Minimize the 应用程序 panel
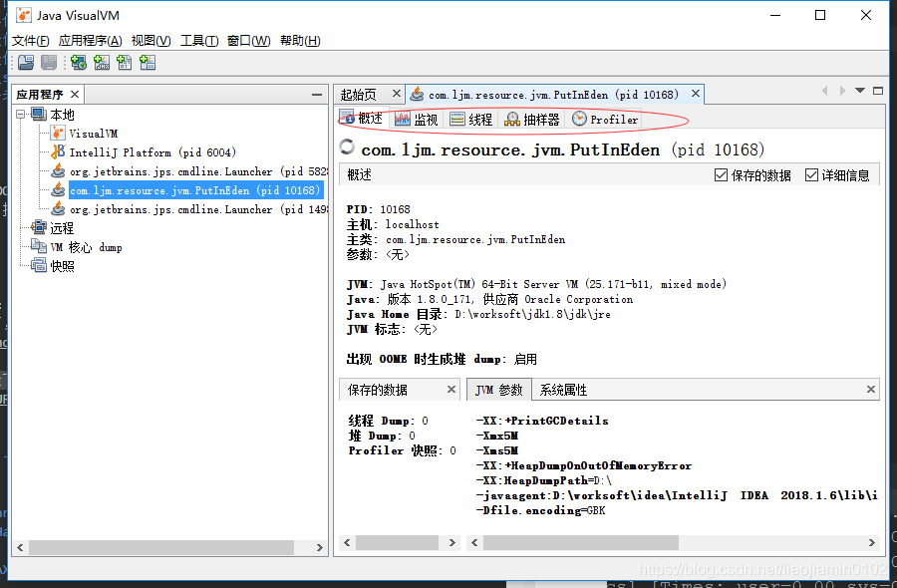The image size is (897, 588). (316, 95)
